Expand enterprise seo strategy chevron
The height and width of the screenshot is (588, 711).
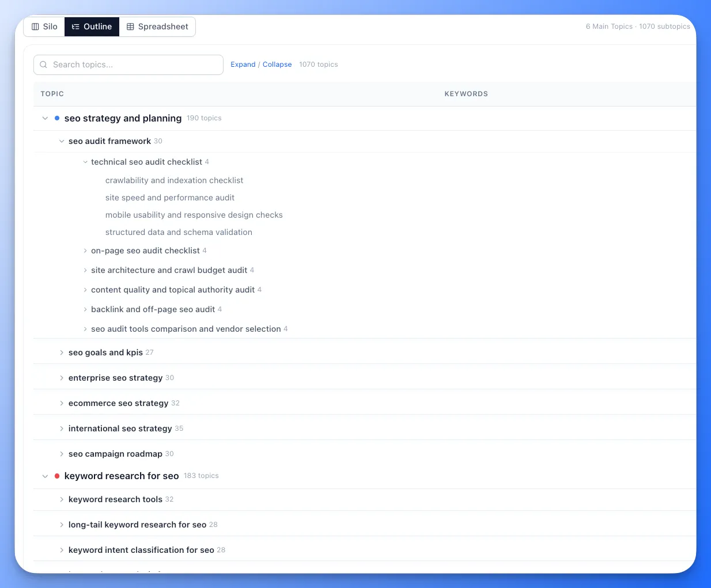(x=62, y=378)
